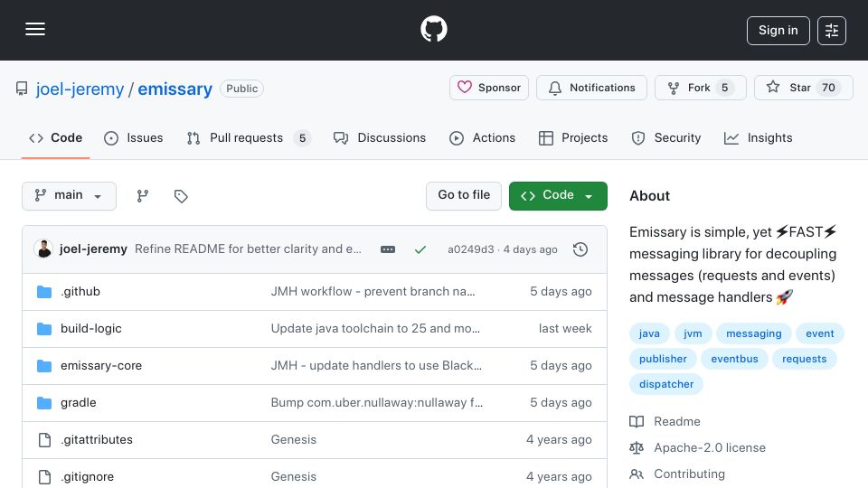Open the Actions tab
868x488 pixels.
482,137
